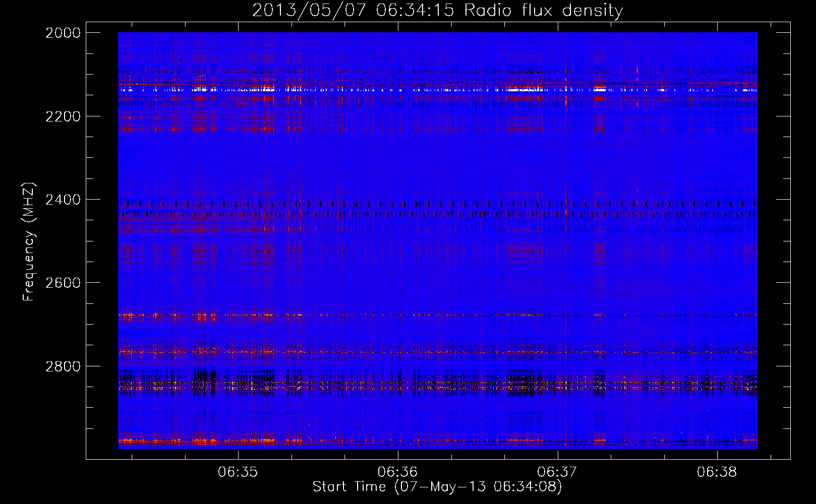Select the '2400' frequency axis label
Viewport: 816px width, 504px height.
(63, 200)
